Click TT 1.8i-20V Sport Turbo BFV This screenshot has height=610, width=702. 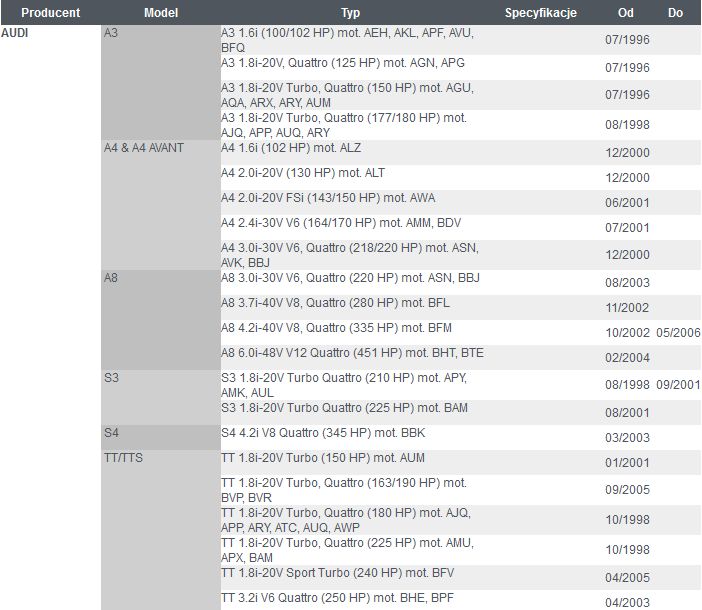point(338,573)
